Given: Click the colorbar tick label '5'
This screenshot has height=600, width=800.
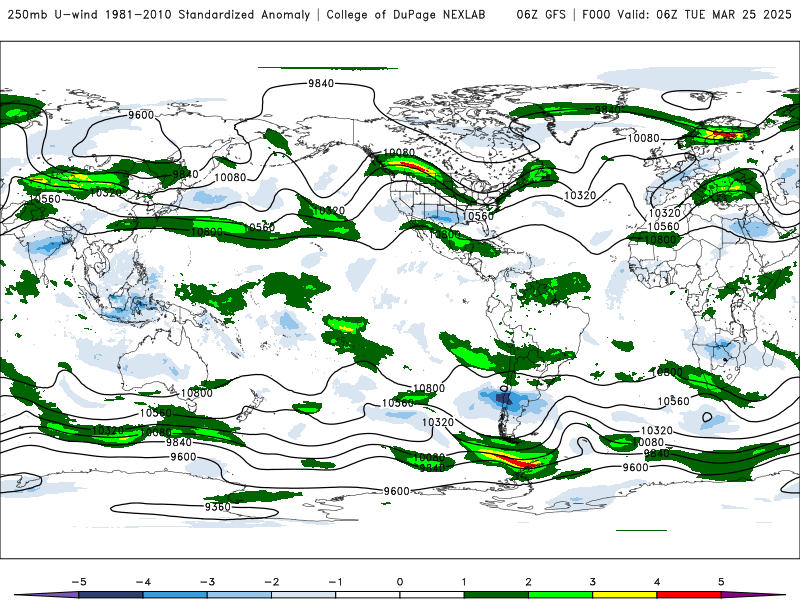Looking at the screenshot, I should 721,582.
